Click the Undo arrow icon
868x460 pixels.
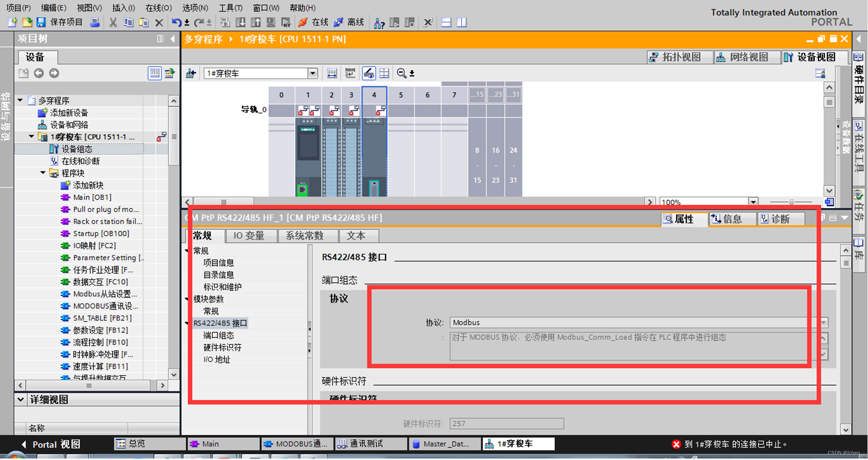[x=176, y=22]
